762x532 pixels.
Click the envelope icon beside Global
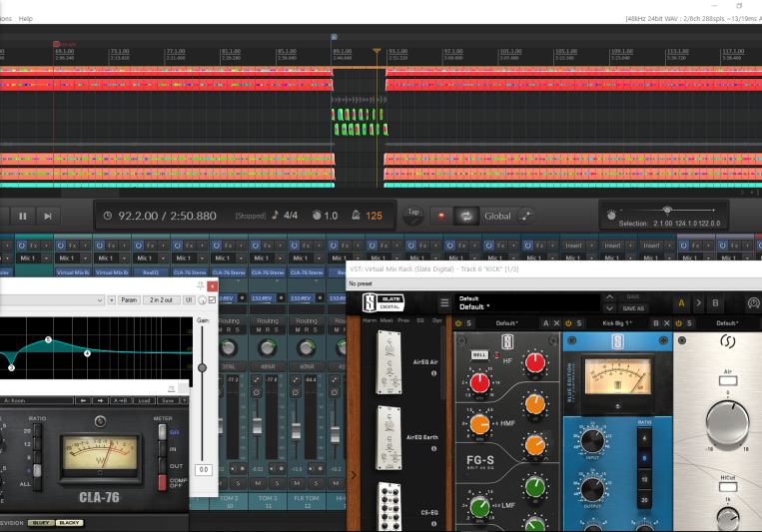[x=526, y=217]
